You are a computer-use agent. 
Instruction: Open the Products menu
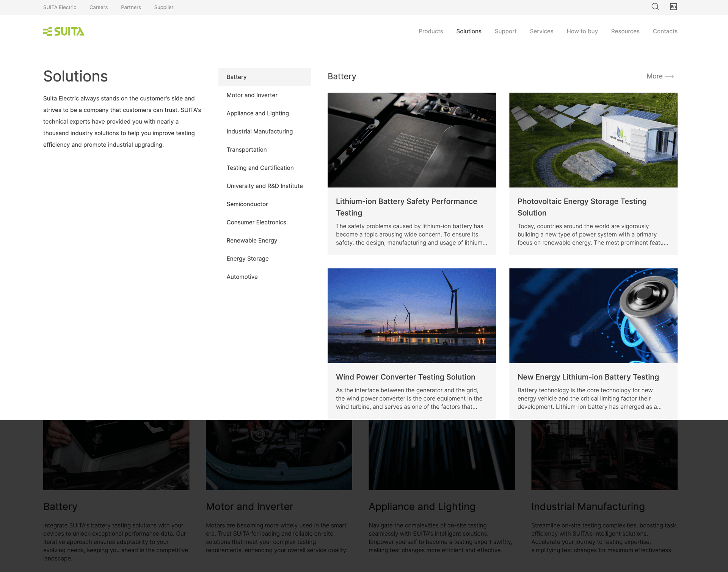click(x=431, y=31)
